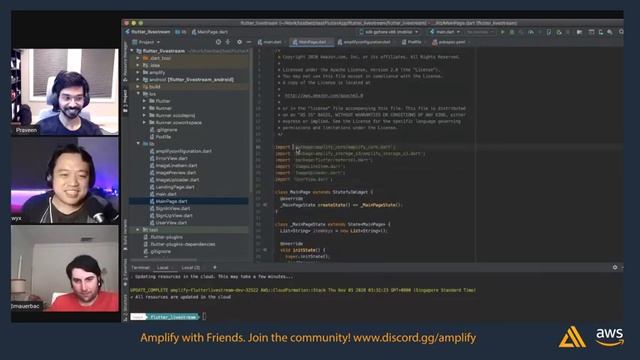Screen dimensions: 640x360
Task: Collapse the lib folder
Action: point(138,144)
